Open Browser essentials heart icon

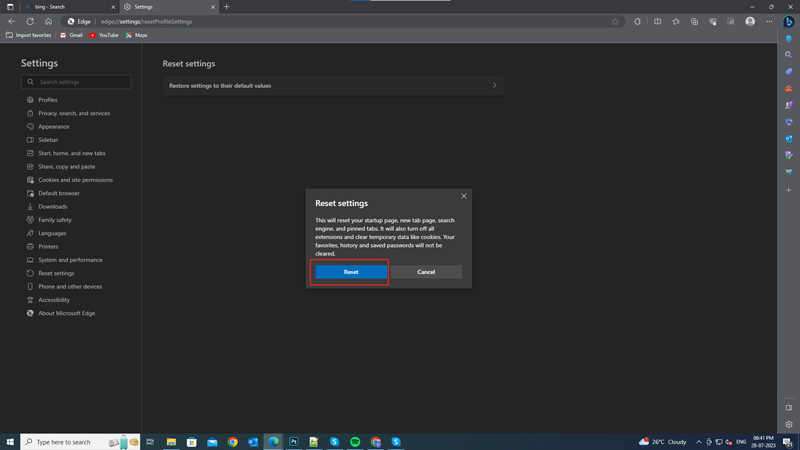713,21
